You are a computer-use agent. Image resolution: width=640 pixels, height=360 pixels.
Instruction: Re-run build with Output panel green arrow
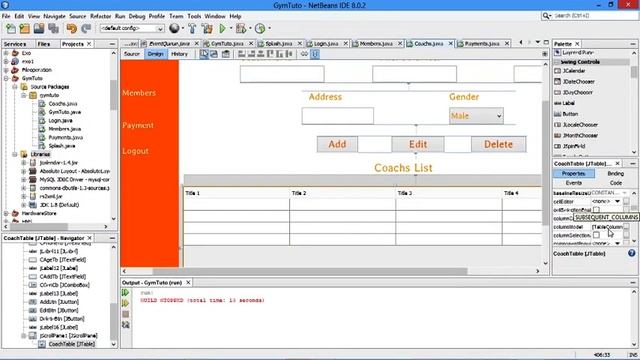coord(126,293)
